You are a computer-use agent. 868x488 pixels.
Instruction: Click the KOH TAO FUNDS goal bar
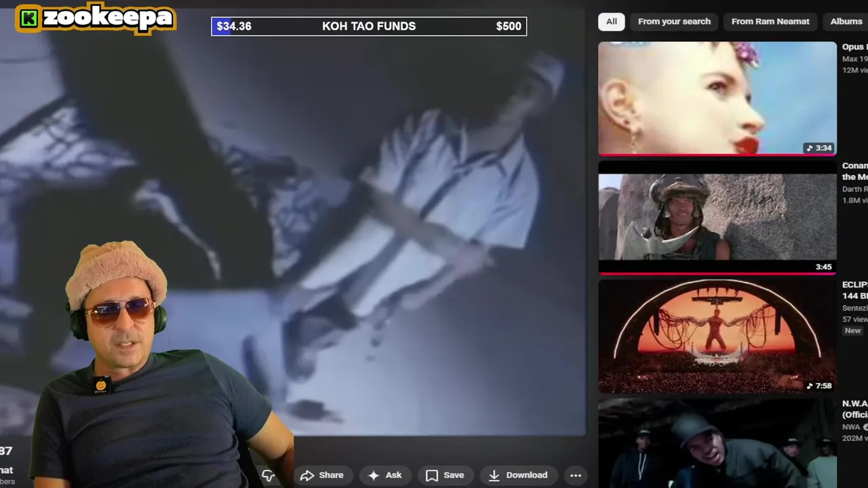coord(369,26)
